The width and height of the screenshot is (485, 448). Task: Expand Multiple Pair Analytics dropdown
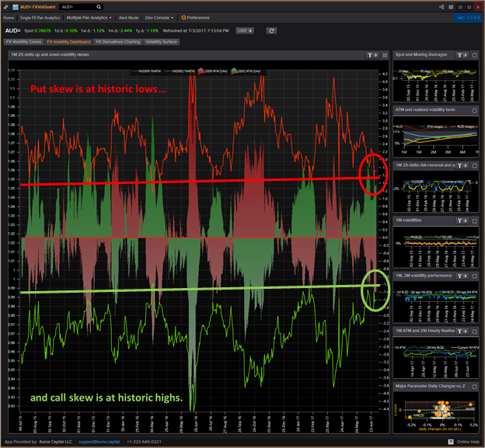click(89, 18)
